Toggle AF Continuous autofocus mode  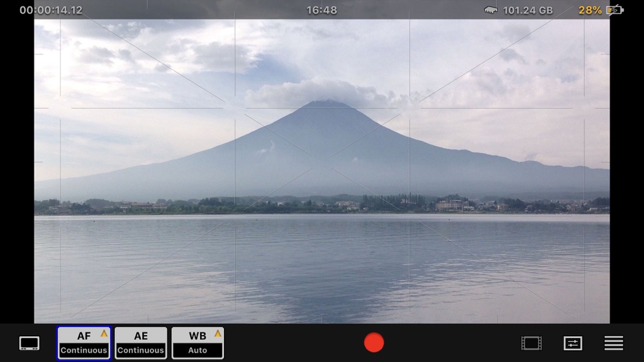pyautogui.click(x=84, y=343)
